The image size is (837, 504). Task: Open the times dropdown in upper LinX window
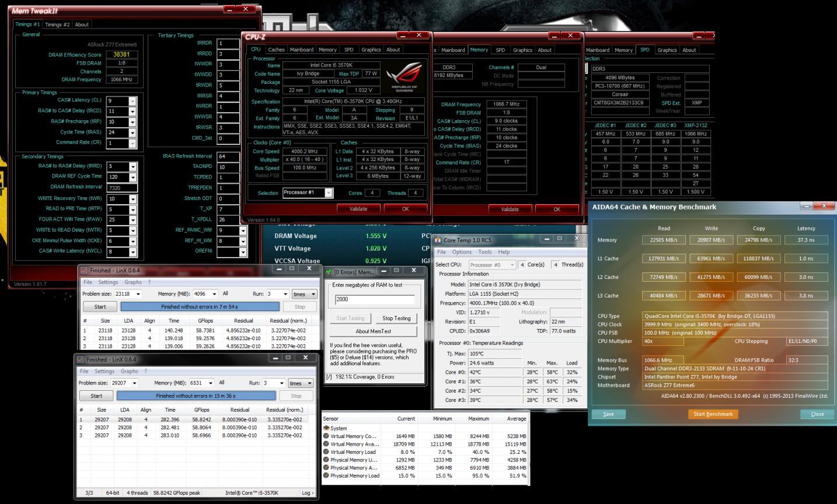pos(304,294)
